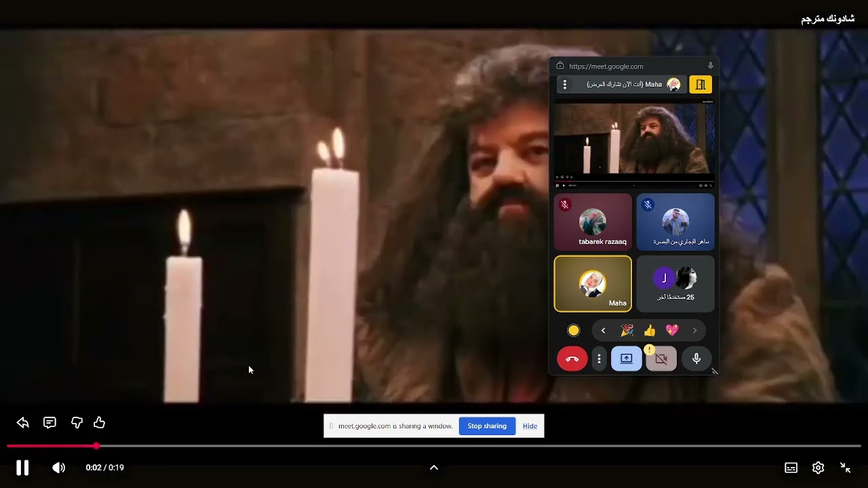
Task: Click the yellow door icon button
Action: tap(701, 85)
